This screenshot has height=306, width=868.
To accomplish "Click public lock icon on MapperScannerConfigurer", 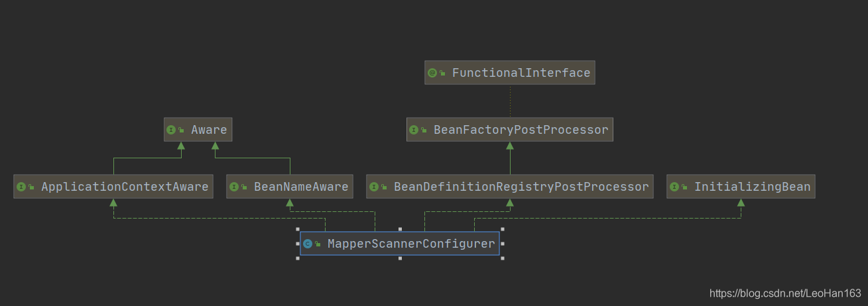I will 318,244.
